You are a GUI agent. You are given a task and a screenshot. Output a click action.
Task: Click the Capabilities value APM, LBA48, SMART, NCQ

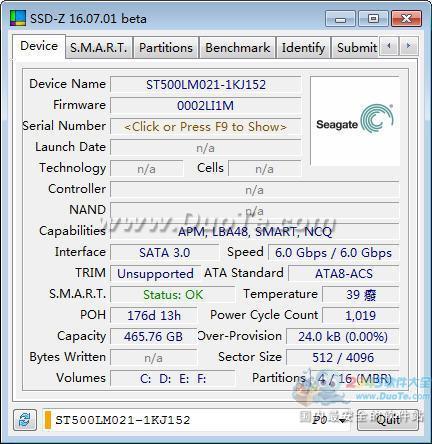[x=255, y=232]
